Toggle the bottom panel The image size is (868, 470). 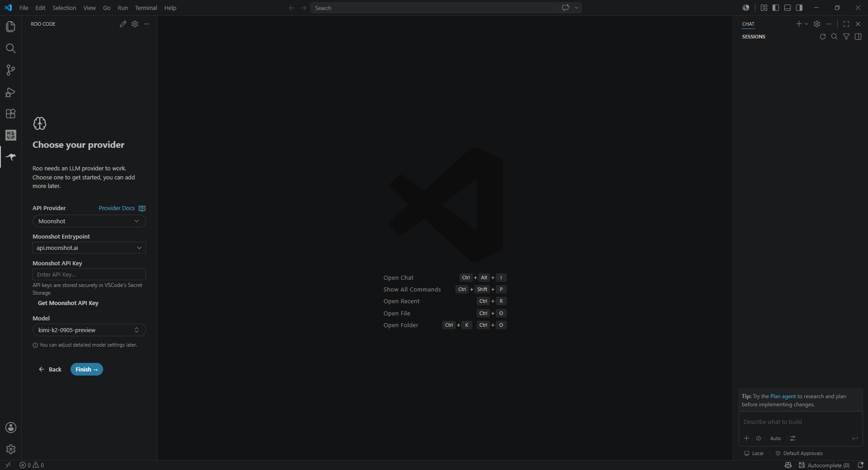coord(787,8)
